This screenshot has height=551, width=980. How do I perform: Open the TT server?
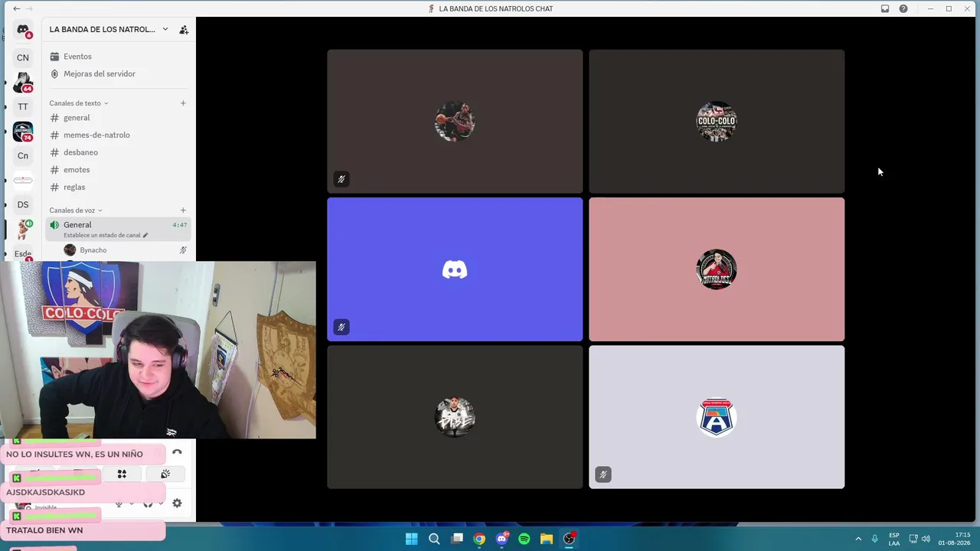pos(23,106)
